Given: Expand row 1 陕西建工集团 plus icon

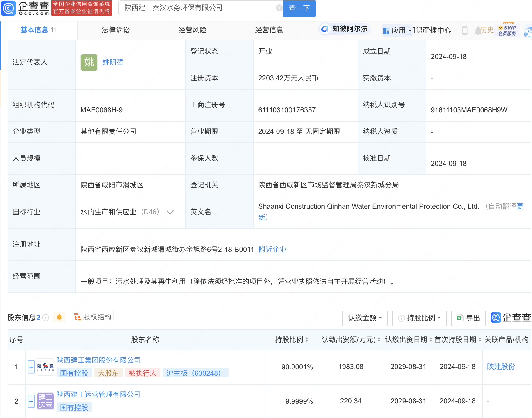Looking at the screenshot, I should tap(31, 367).
